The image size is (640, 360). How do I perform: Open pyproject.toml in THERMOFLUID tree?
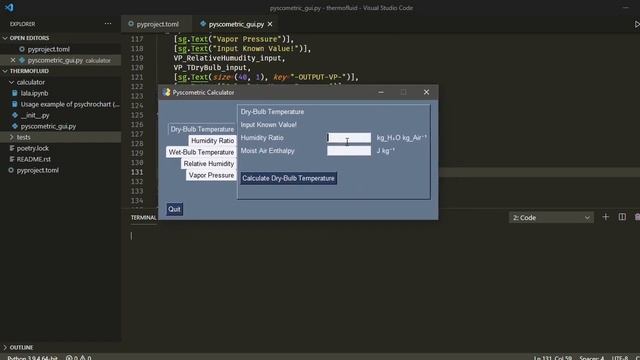pos(38,170)
